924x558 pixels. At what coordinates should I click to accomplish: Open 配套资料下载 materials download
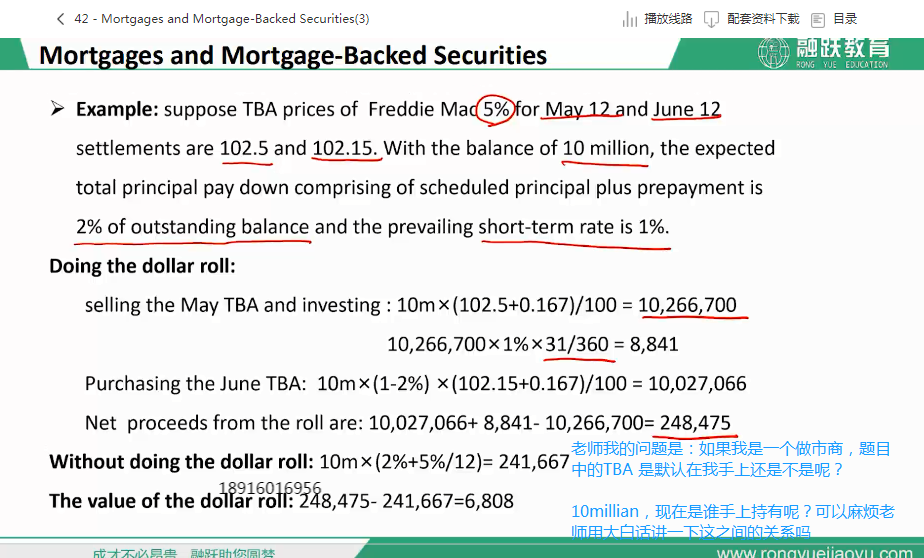pyautogui.click(x=763, y=19)
